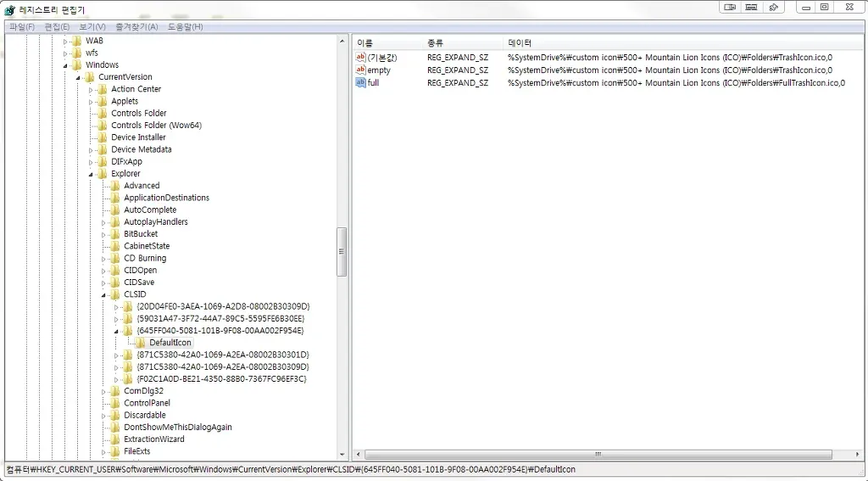Click the DIFxApp folder icon
The image size is (868, 481).
tap(102, 162)
